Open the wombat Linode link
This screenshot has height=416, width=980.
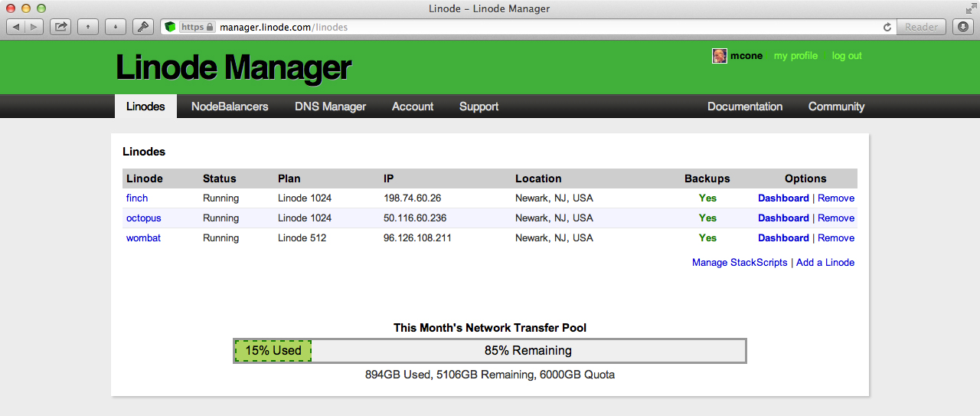143,238
